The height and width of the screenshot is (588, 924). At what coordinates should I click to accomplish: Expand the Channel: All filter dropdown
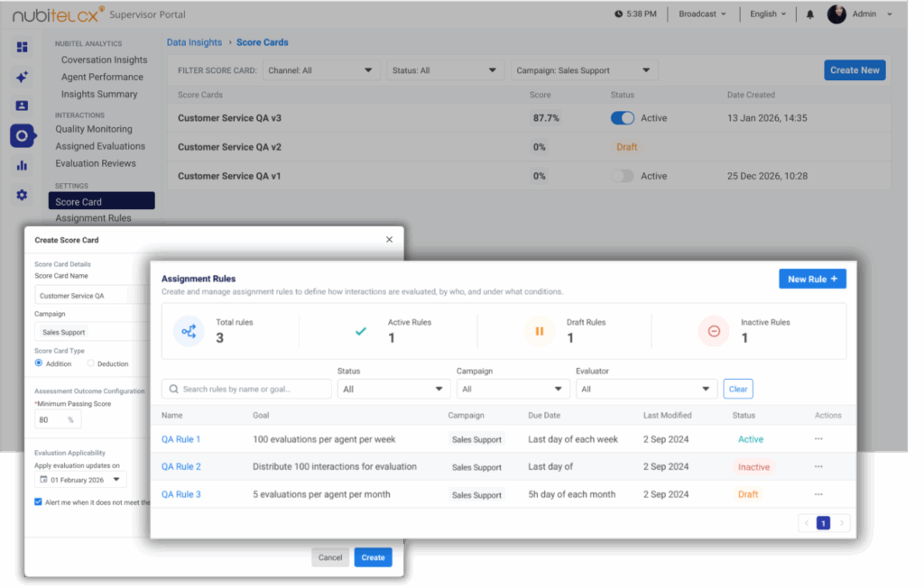pos(321,70)
